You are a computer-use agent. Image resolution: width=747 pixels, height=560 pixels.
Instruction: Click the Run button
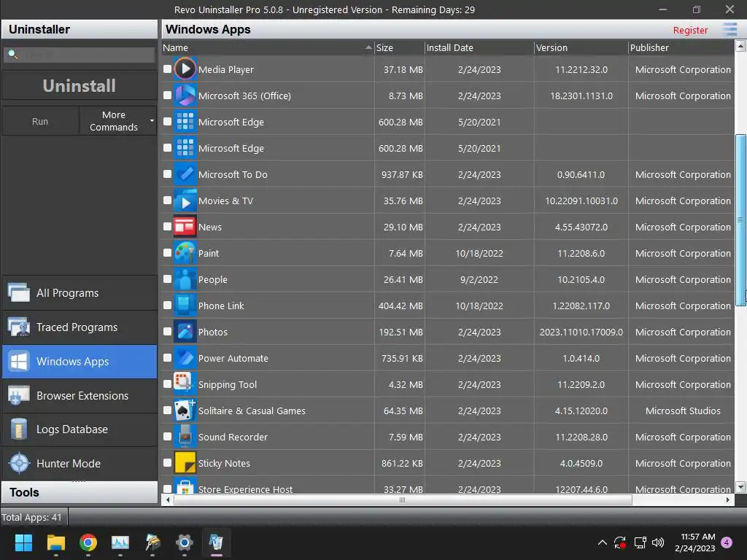click(x=40, y=121)
